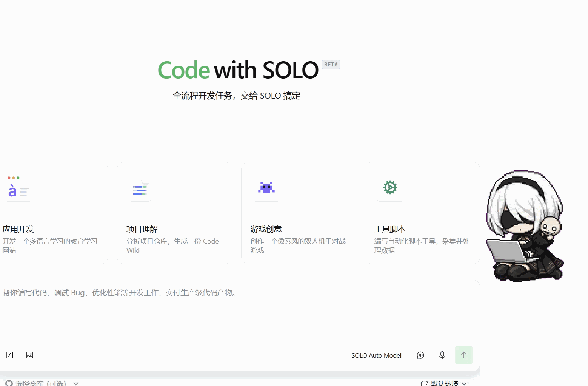Select the 项目理解 card title

pyautogui.click(x=142, y=229)
